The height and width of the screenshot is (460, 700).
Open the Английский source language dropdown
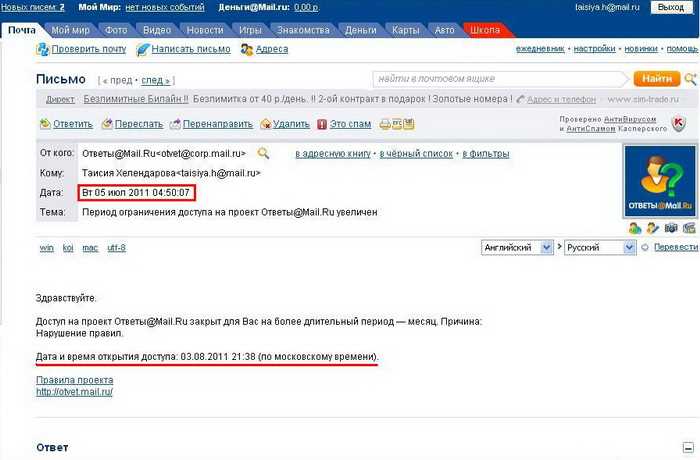point(517,247)
